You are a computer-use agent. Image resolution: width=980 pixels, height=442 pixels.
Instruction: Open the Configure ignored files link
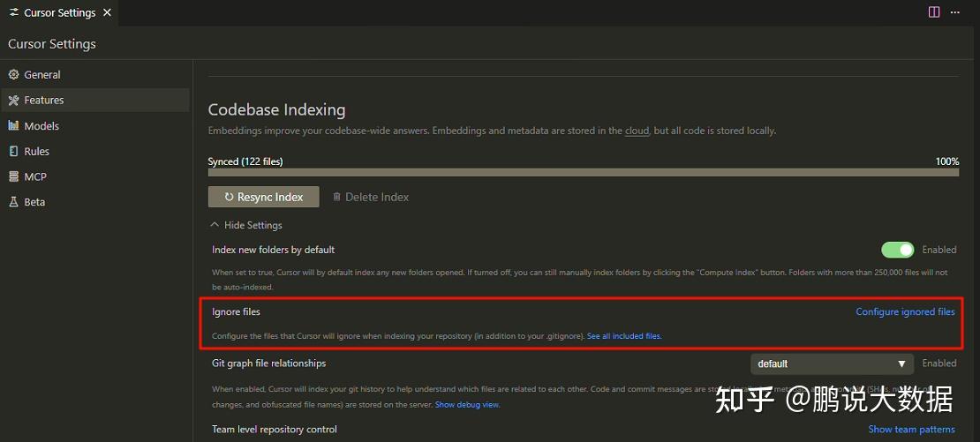point(905,311)
